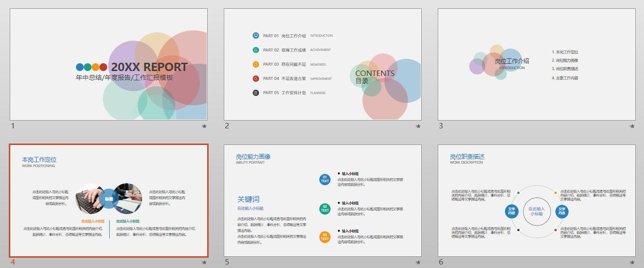Select slide 5 thumbnail 岗位能力画像

click(323, 200)
